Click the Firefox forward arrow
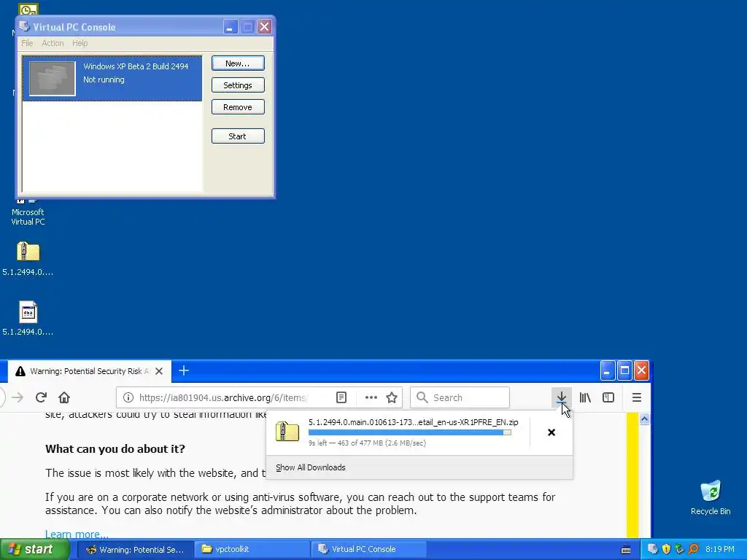 [18, 397]
